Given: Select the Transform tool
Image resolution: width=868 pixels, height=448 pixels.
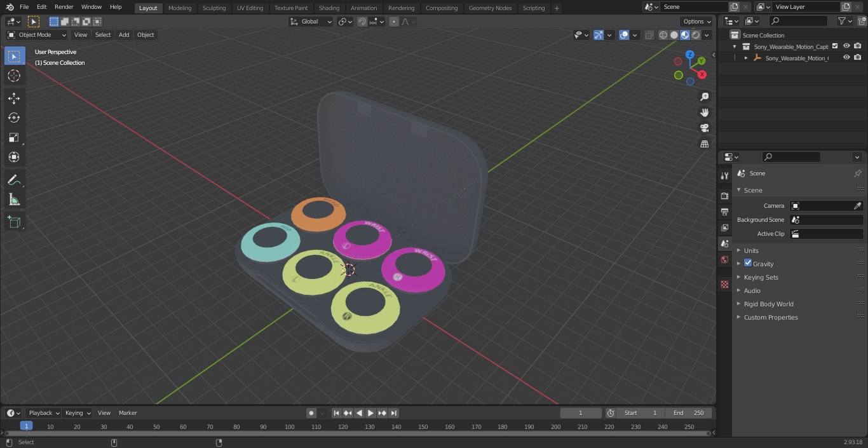Looking at the screenshot, I should [x=14, y=157].
